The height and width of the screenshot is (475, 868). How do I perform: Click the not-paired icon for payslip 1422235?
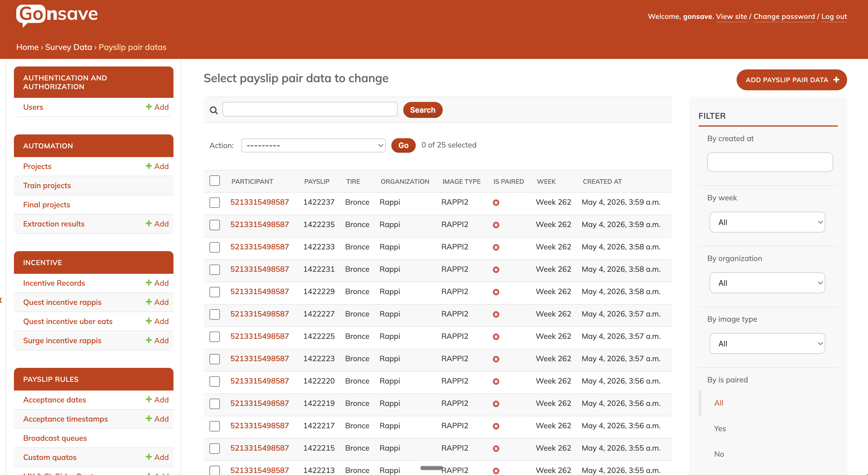click(x=496, y=225)
